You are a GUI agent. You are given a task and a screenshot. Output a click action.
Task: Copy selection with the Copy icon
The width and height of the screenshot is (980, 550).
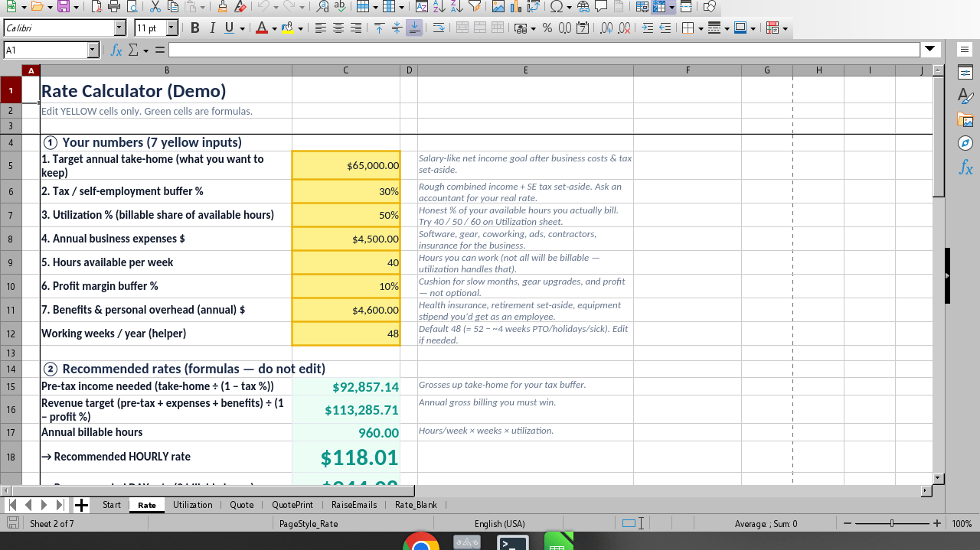tap(172, 7)
